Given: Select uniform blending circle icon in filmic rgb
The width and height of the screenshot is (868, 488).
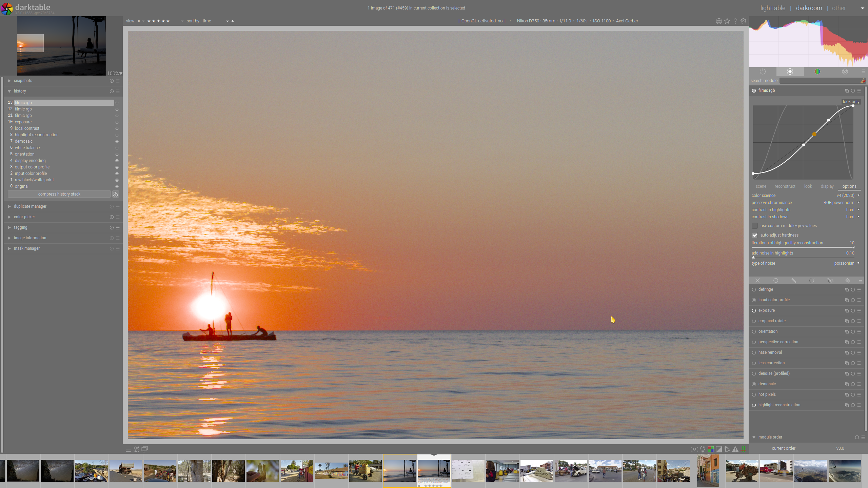Looking at the screenshot, I should [776, 281].
